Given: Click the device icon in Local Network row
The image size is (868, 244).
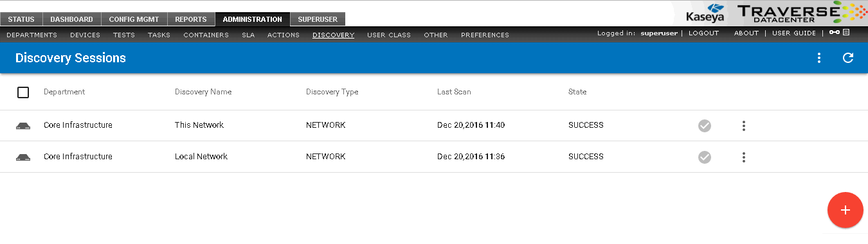Looking at the screenshot, I should click(23, 157).
